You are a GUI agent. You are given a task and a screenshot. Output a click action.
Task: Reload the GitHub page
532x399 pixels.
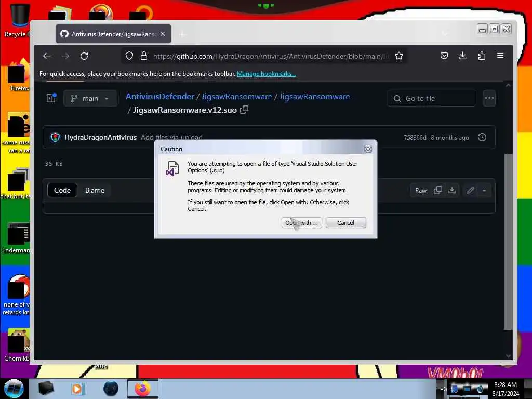point(85,56)
